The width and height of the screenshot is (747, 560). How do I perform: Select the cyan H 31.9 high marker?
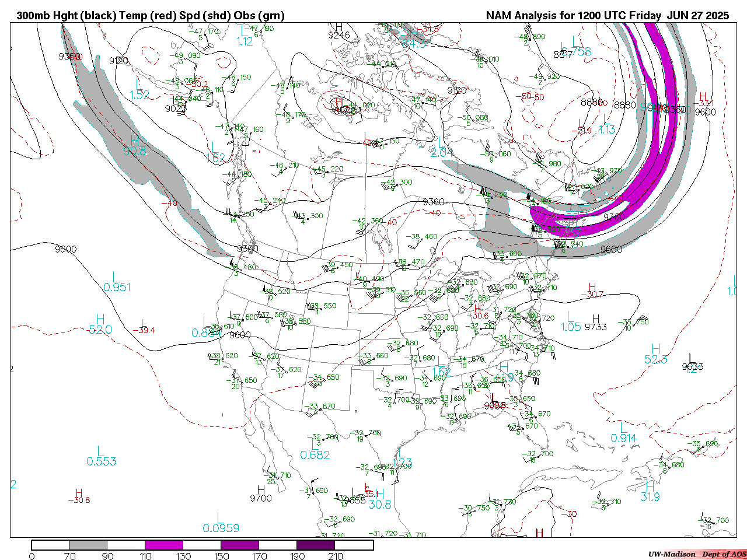click(x=650, y=491)
